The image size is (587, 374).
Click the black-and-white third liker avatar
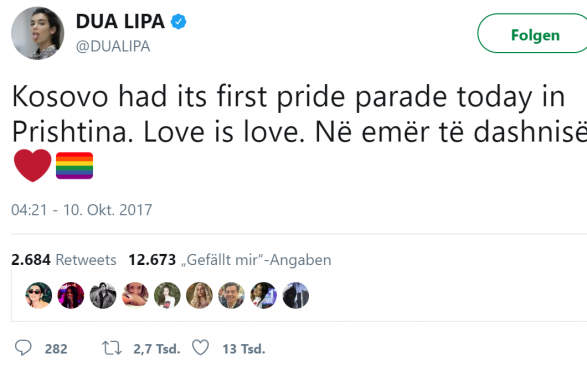[x=103, y=295]
